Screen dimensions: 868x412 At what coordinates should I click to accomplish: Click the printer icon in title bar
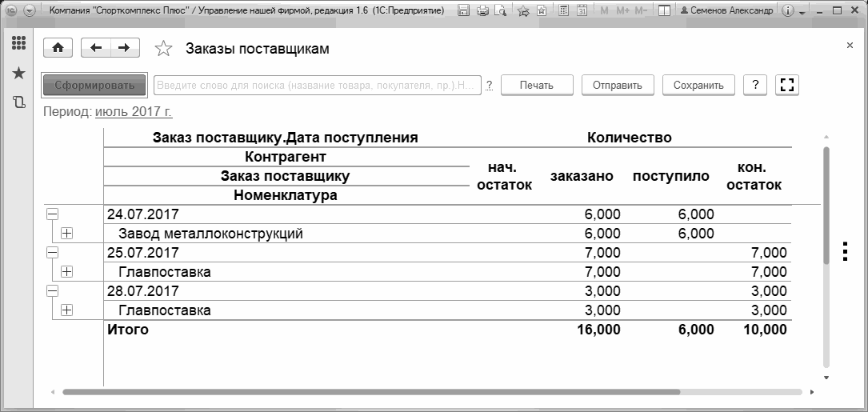[482, 10]
